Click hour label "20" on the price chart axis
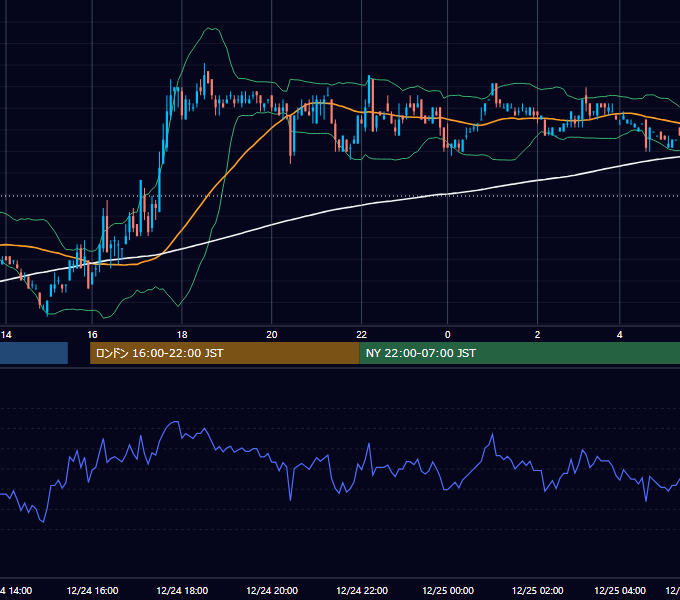The image size is (680, 600). click(x=271, y=334)
